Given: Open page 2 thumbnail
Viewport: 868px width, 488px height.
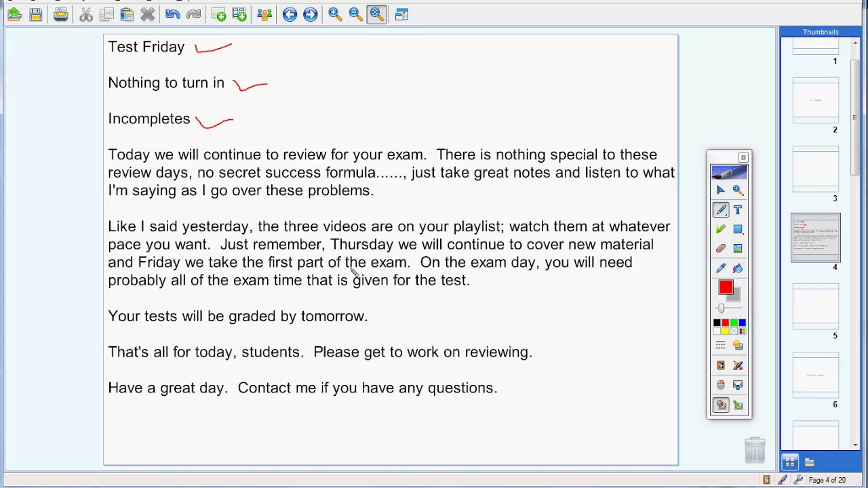Looking at the screenshot, I should [x=816, y=100].
